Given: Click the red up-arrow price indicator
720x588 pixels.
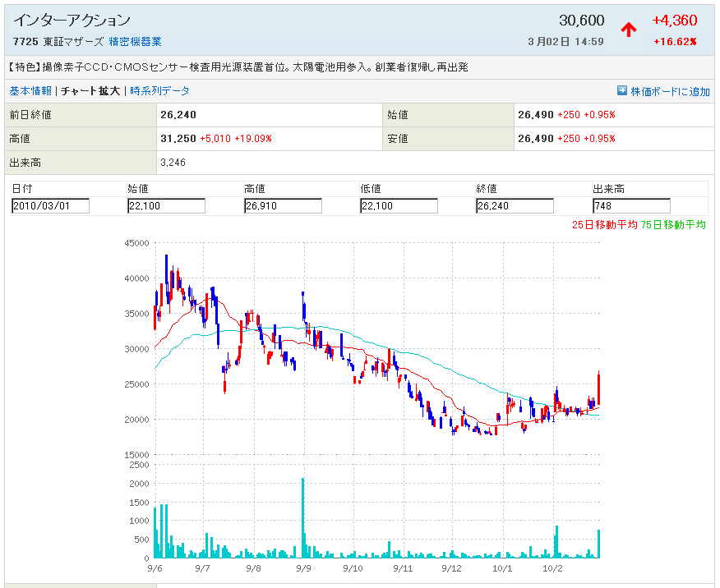Looking at the screenshot, I should tap(629, 30).
